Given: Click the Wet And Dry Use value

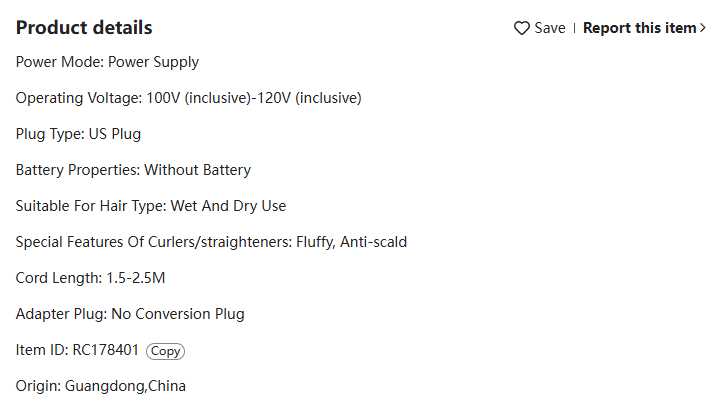Looking at the screenshot, I should pyautogui.click(x=228, y=206).
